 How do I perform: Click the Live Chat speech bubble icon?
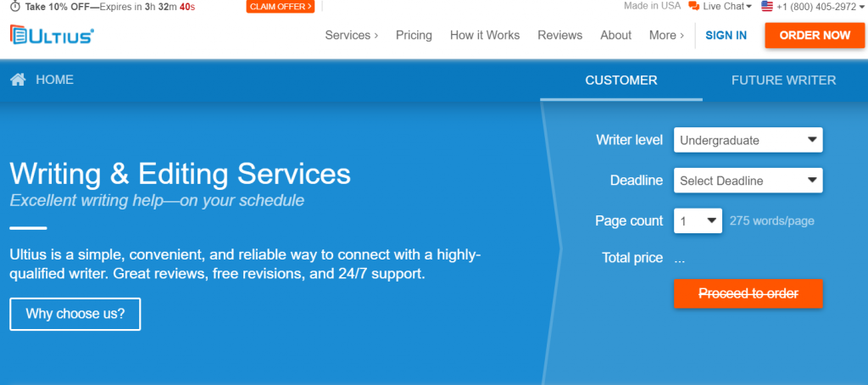click(693, 6)
